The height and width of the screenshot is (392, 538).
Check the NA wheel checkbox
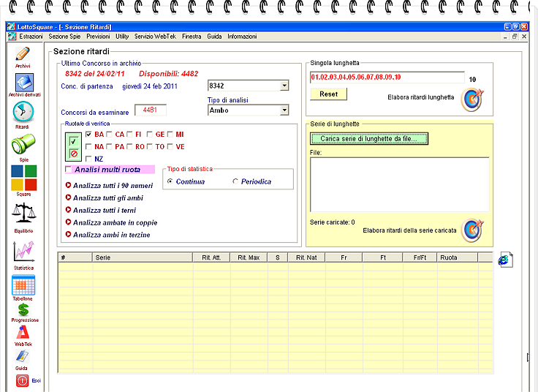[x=88, y=146]
